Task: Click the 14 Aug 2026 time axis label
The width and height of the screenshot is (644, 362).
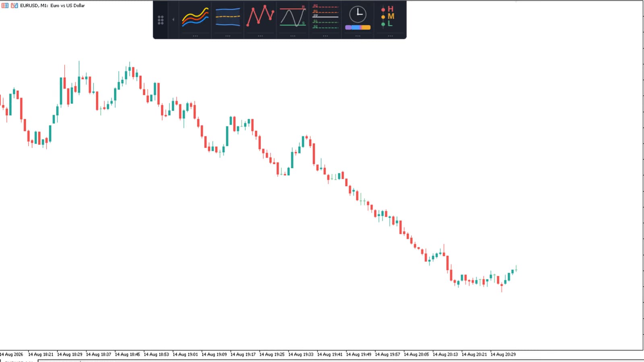Action: (11, 354)
